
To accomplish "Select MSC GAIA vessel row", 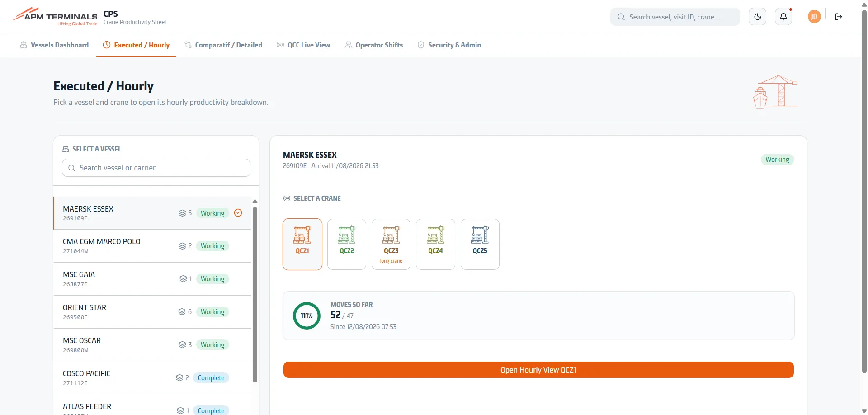I will (152, 279).
